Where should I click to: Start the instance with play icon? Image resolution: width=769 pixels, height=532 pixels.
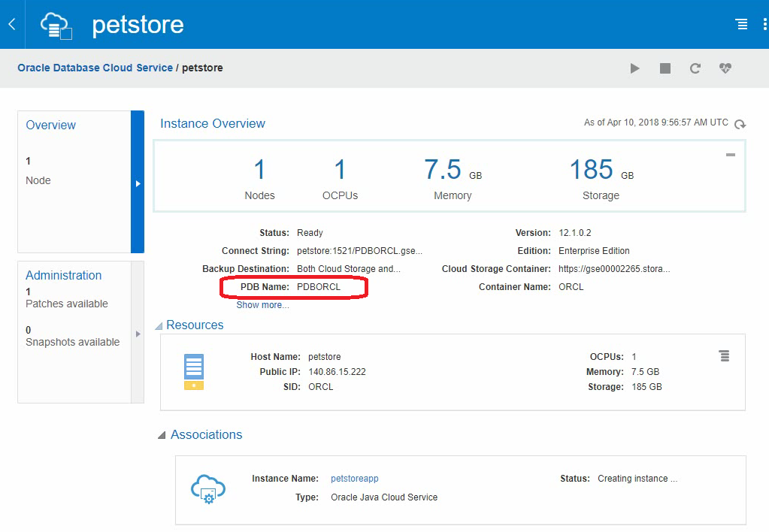(634, 68)
